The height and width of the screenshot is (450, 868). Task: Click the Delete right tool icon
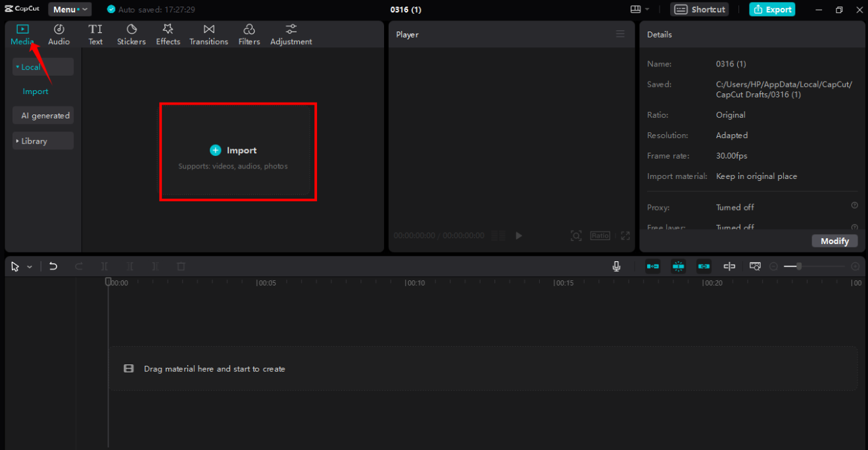[155, 266]
